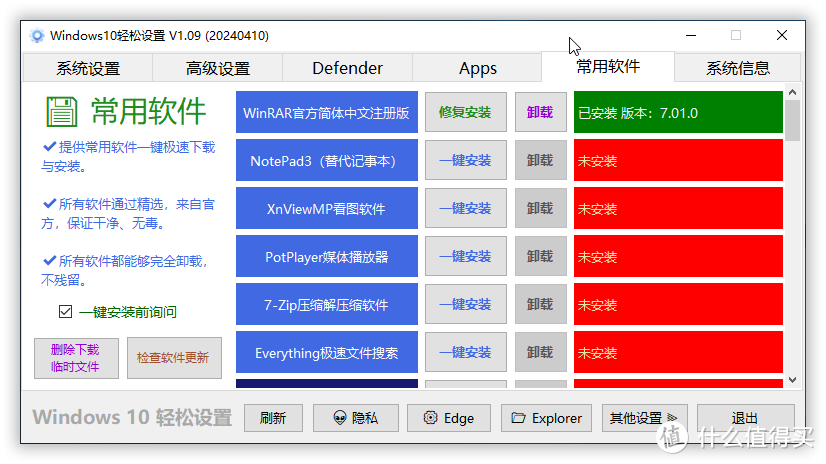Click the green floppy disk icon
The width and height of the screenshot is (826, 464).
point(62,112)
